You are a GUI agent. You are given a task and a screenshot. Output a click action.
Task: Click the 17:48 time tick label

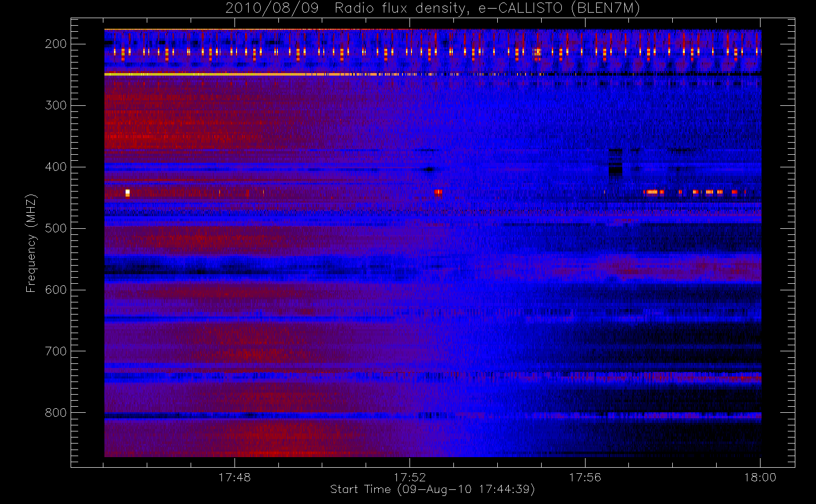click(x=235, y=477)
